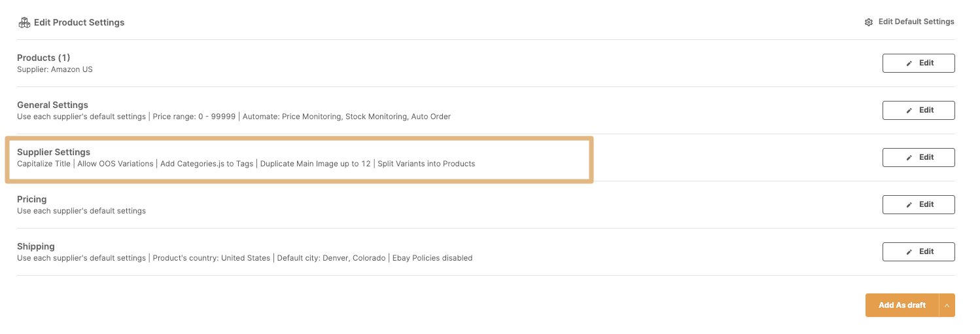Click the Add As draft button

(902, 305)
